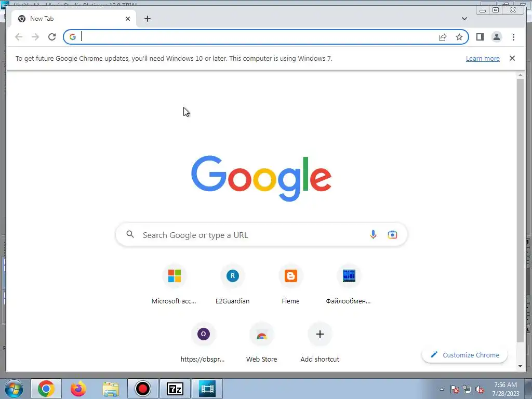Open the side panel icon

click(x=480, y=37)
